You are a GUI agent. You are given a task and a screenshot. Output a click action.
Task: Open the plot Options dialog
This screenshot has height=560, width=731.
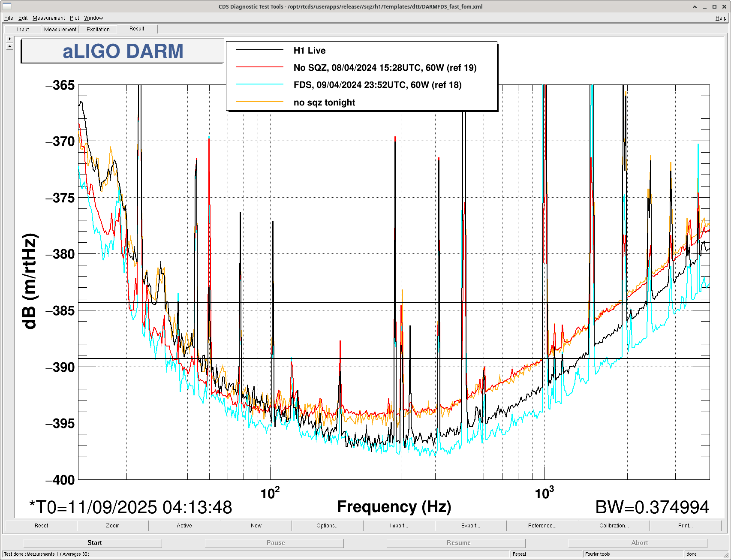tap(328, 525)
